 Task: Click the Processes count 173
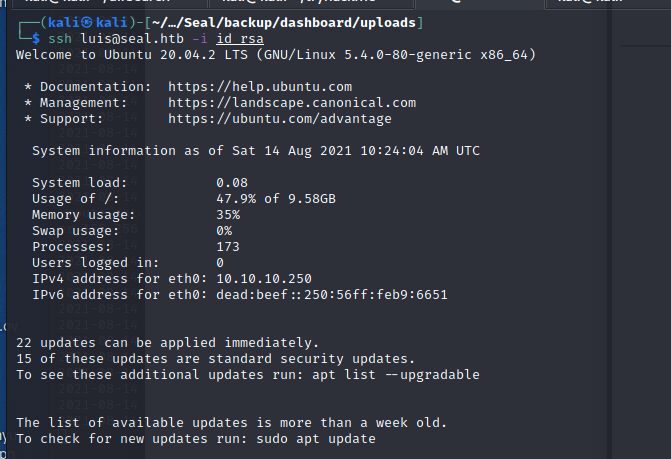(x=228, y=247)
